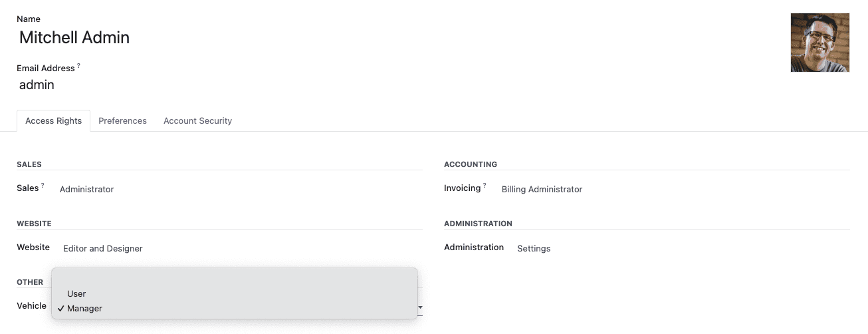The image size is (868, 334).
Task: Select the Access Rights tab
Action: click(54, 121)
